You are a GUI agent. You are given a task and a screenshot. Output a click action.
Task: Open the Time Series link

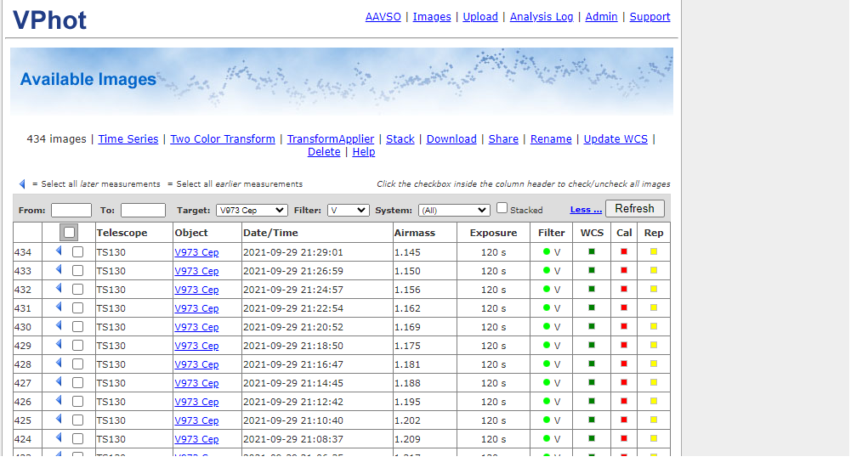click(128, 139)
